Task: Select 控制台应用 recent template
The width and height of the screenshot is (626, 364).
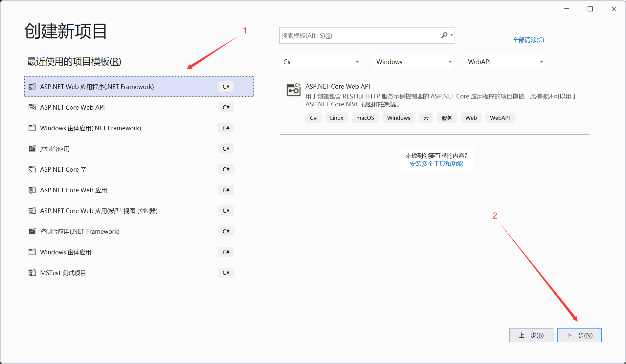Action: click(139, 149)
